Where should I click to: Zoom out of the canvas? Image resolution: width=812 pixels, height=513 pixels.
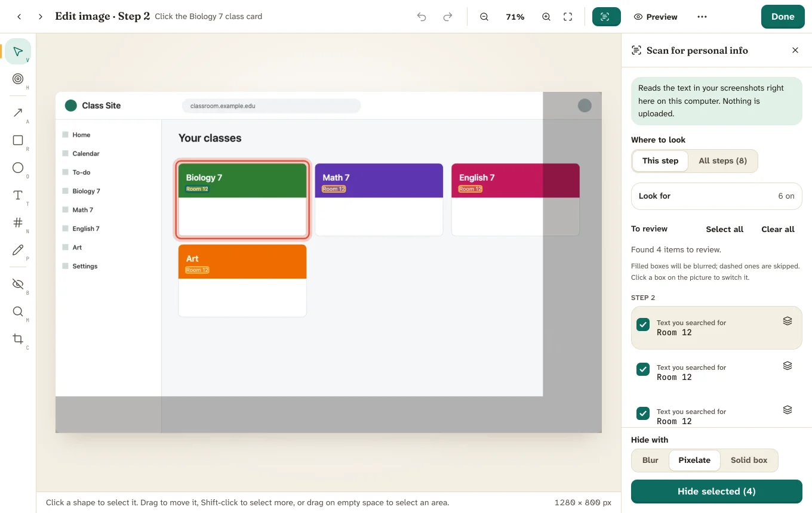click(484, 17)
